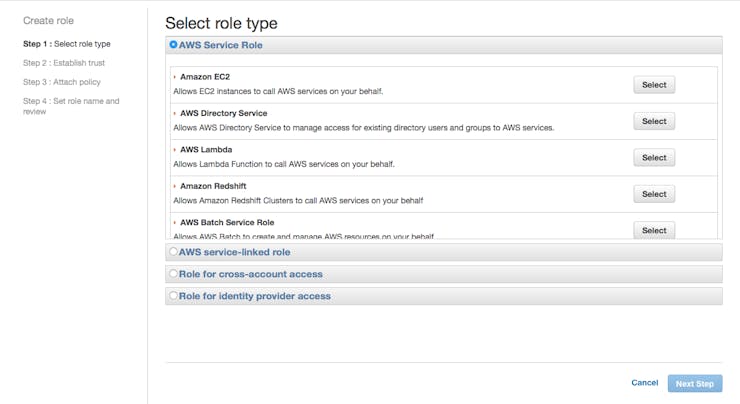Open Step 2: Establish trust

[x=64, y=63]
